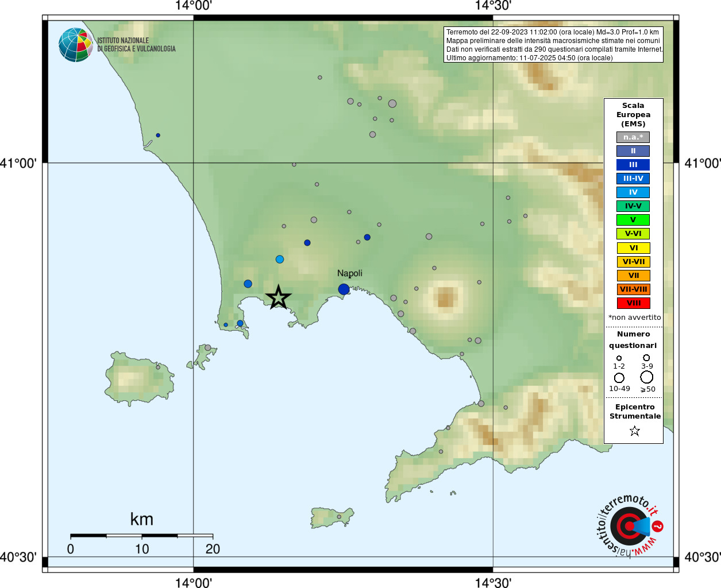Select the gray marker on Capri island
This screenshot has height=588, width=721.
339,517
